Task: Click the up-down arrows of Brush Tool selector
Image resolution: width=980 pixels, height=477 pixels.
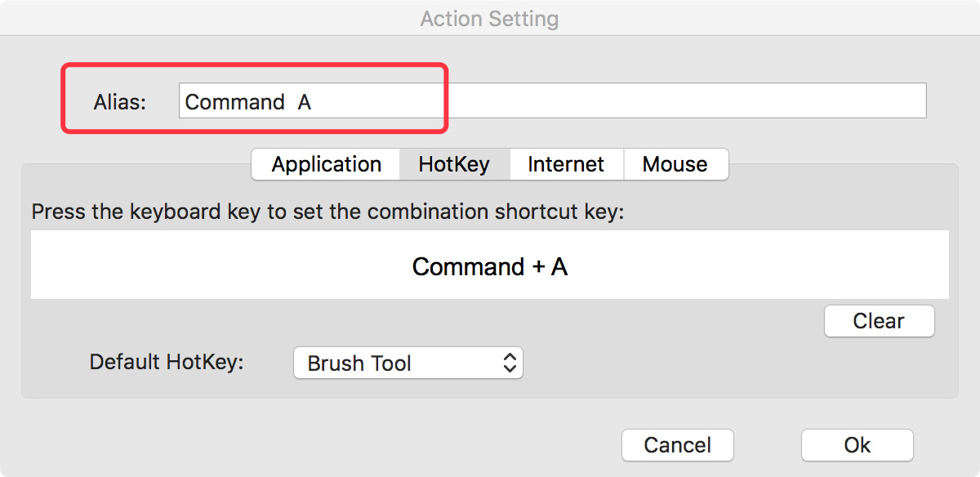Action: pyautogui.click(x=510, y=363)
